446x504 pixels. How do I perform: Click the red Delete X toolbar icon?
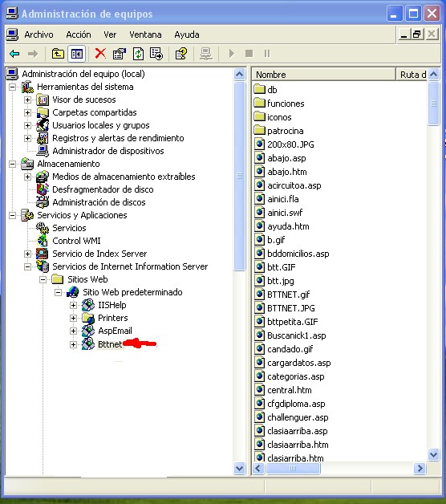[x=100, y=53]
